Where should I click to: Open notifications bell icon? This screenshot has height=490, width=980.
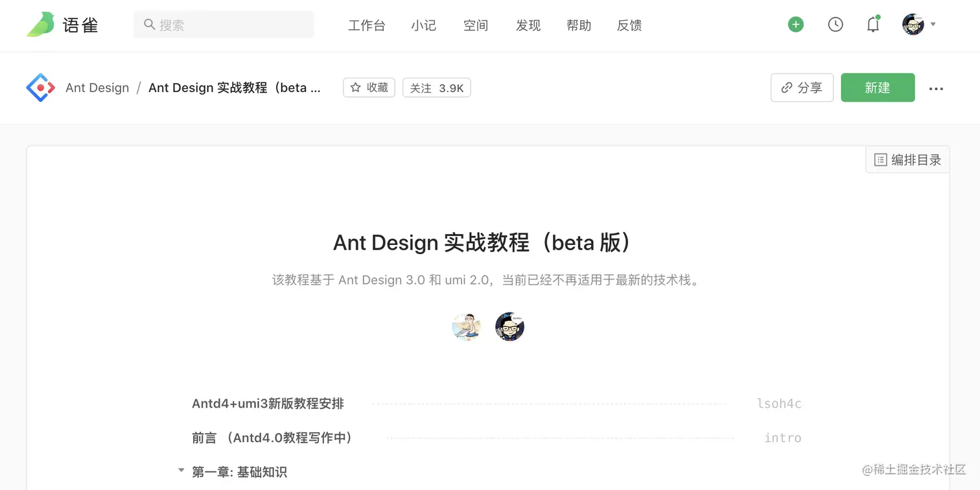pos(873,25)
